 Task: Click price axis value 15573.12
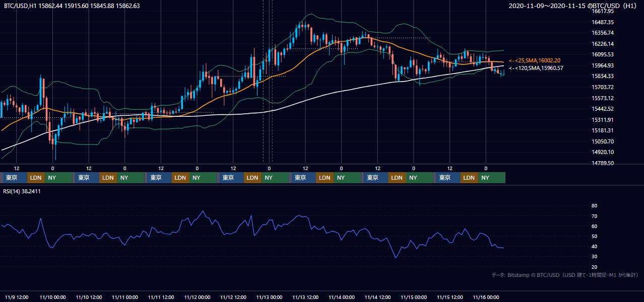pos(602,98)
